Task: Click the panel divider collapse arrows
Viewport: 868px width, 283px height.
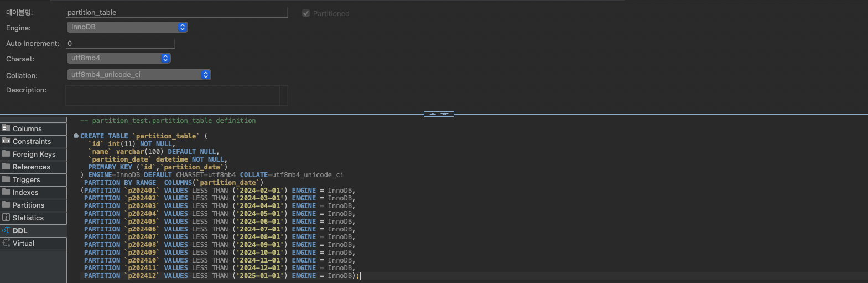Action: click(439, 114)
